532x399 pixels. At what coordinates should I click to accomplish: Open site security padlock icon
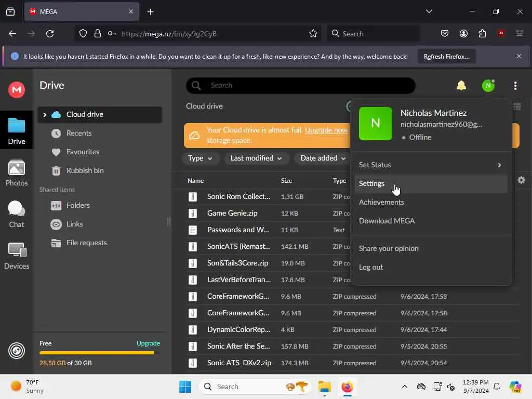click(97, 34)
